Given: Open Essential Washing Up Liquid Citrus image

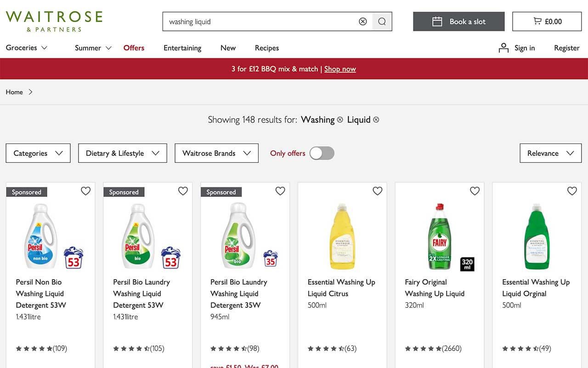Looking at the screenshot, I should (x=343, y=236).
